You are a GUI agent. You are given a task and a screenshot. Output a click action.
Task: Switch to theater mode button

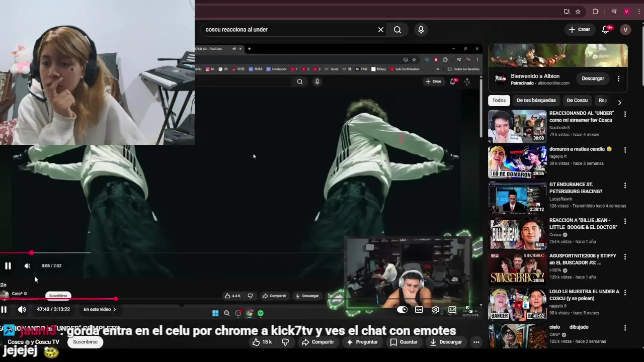coord(452,310)
